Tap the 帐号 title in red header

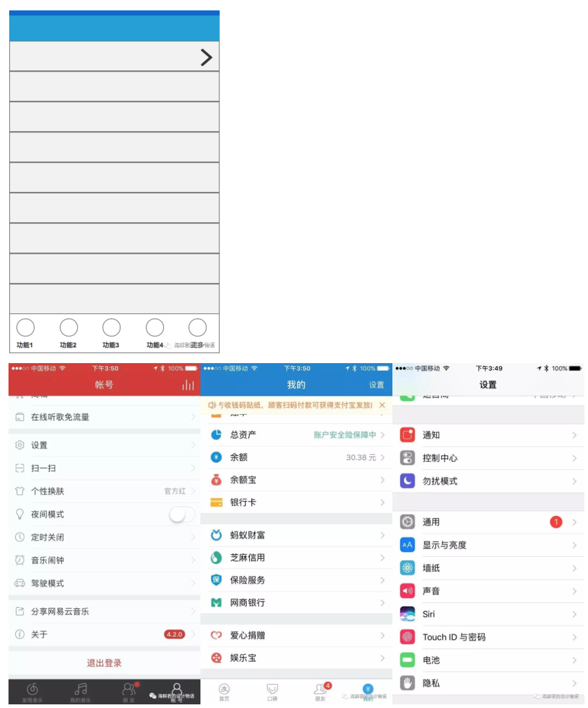104,385
